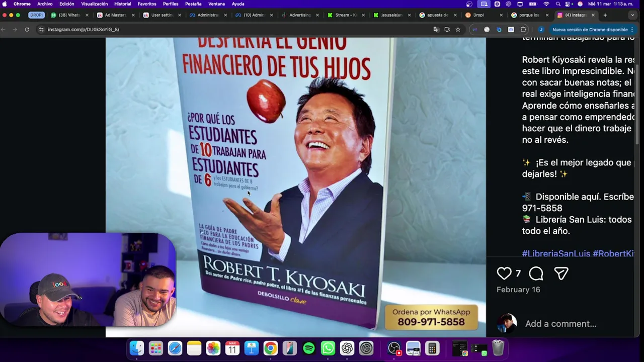Open WhatsApp from the dock
644x362 pixels.
pyautogui.click(x=328, y=348)
